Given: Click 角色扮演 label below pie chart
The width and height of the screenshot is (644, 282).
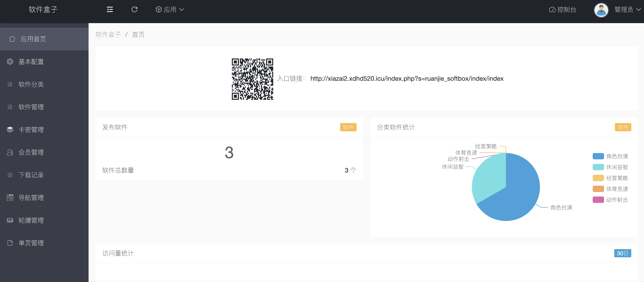Looking at the screenshot, I should tap(561, 208).
